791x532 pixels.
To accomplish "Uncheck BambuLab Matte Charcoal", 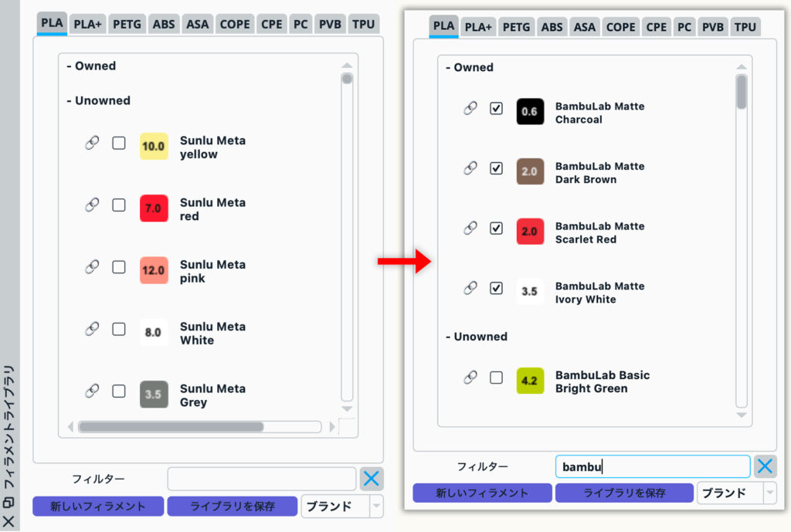I will point(497,108).
